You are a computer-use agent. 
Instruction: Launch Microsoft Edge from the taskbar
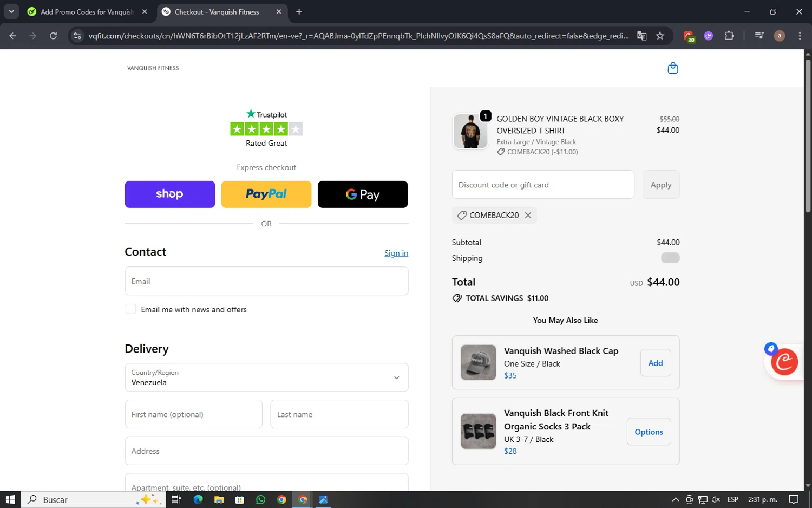click(198, 499)
